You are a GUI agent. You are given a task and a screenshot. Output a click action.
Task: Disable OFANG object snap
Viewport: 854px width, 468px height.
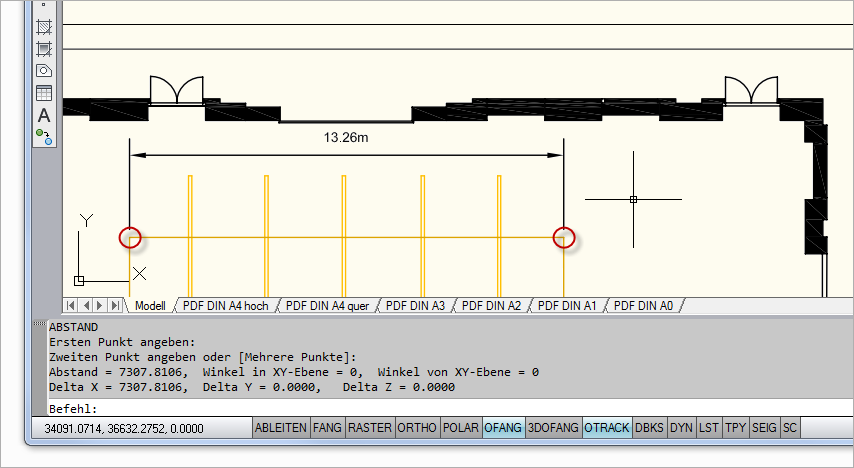pos(503,428)
